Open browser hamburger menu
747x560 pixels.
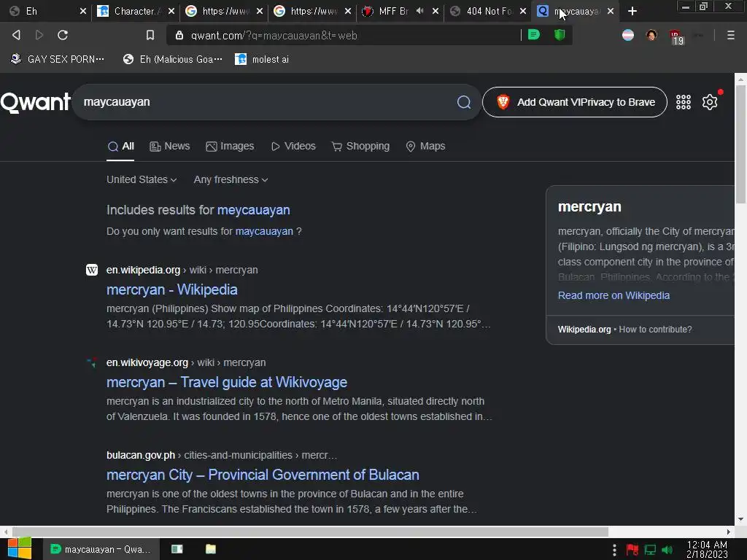point(731,35)
